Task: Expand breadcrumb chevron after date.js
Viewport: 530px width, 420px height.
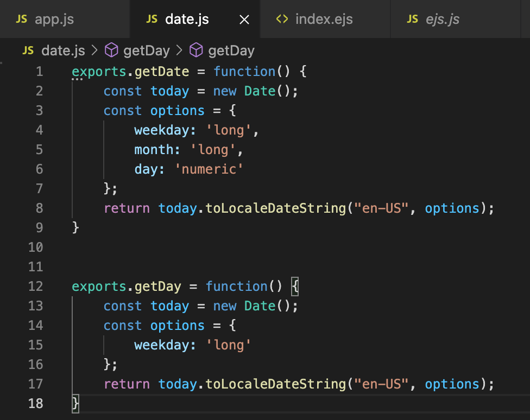Action: tap(94, 50)
